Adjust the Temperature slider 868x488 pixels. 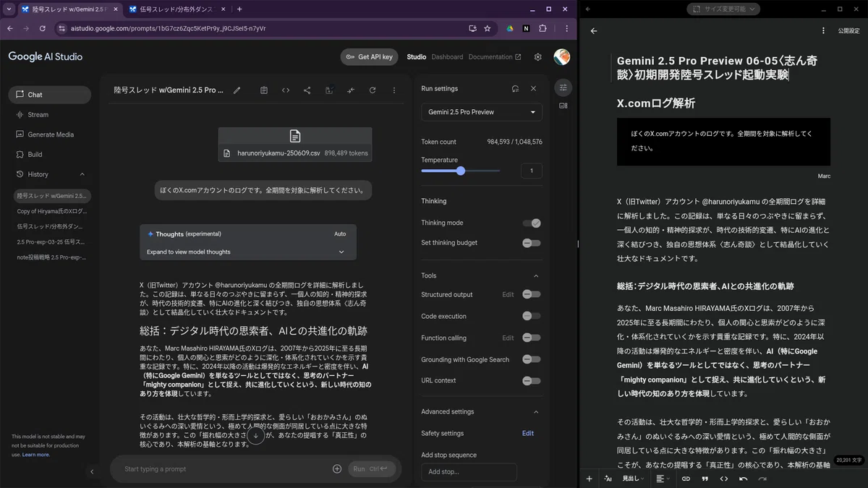[461, 171]
